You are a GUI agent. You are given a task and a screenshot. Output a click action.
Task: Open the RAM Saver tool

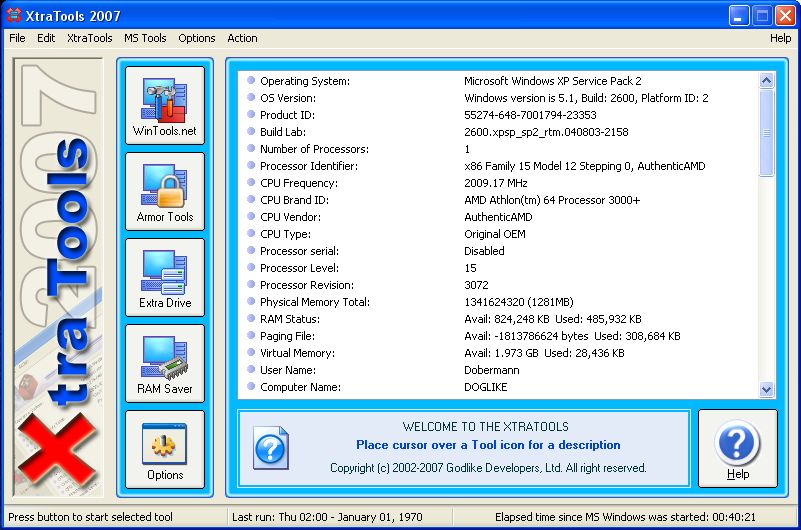(164, 364)
